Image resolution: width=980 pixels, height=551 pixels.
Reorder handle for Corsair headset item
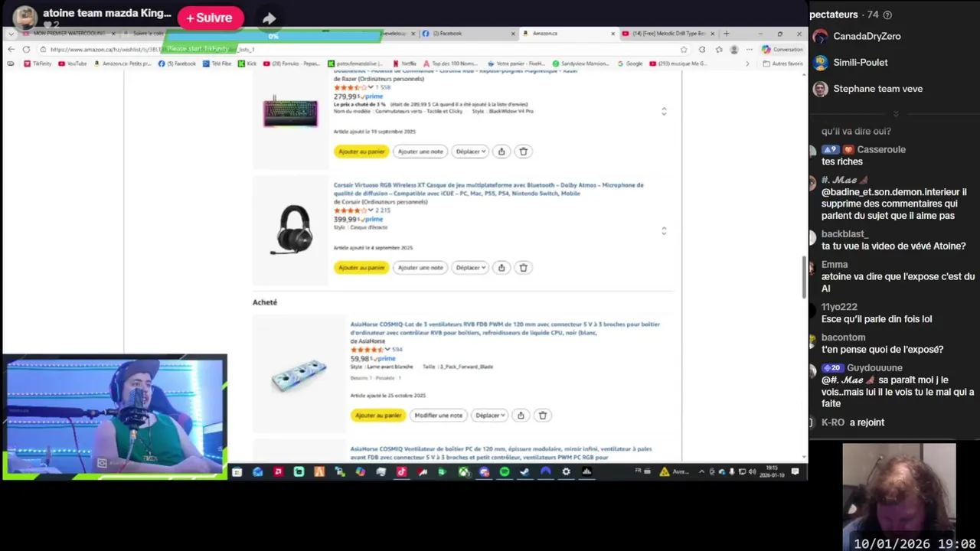coord(664,230)
